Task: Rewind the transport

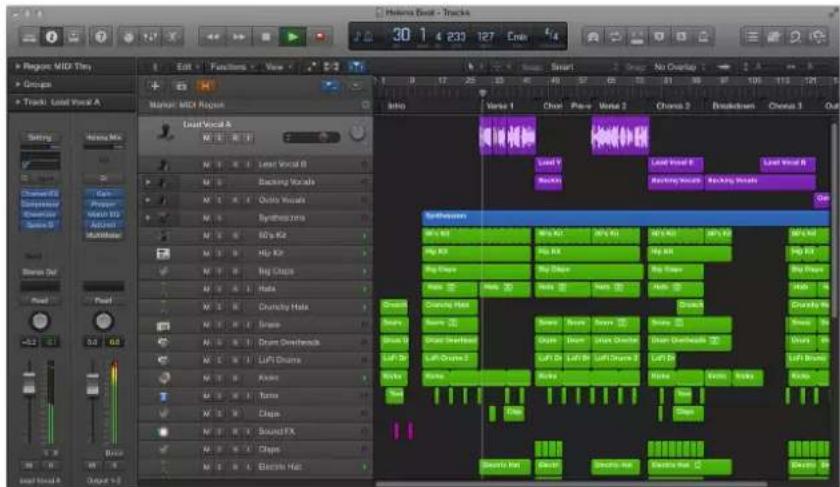Action: 213,36
